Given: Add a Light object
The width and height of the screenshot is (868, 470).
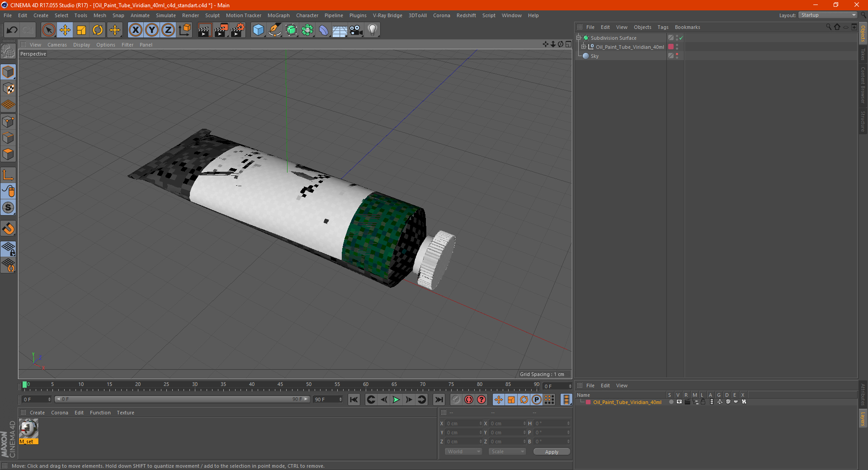Looking at the screenshot, I should click(x=373, y=30).
